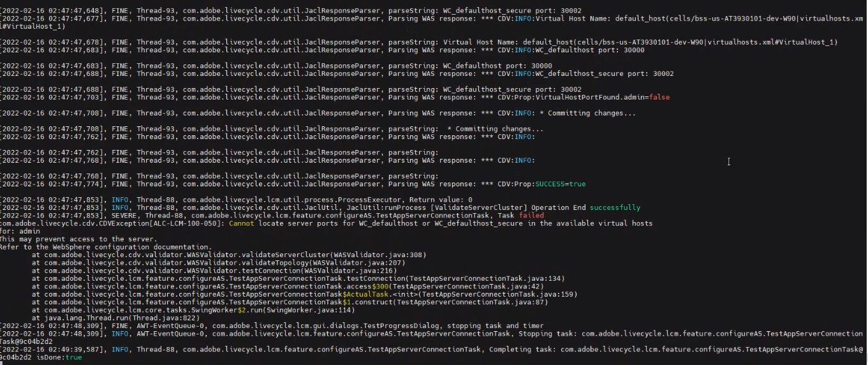Click the 'Stopping task:' log message
The width and height of the screenshot is (868, 365).
(x=548, y=333)
